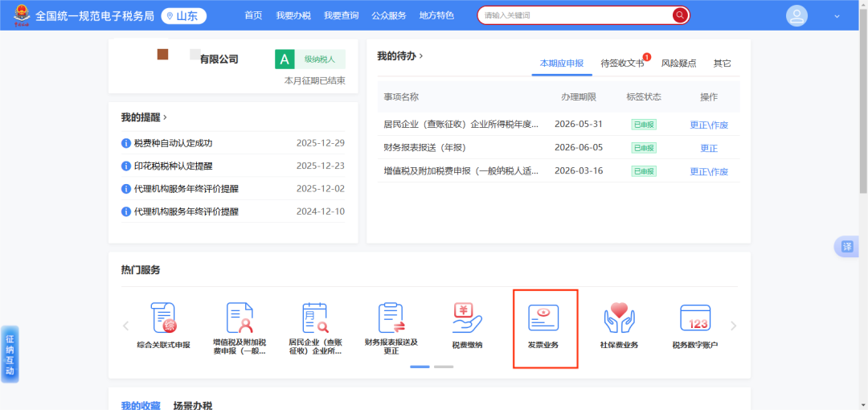Click the keyword search input field
868x410 pixels.
click(575, 15)
